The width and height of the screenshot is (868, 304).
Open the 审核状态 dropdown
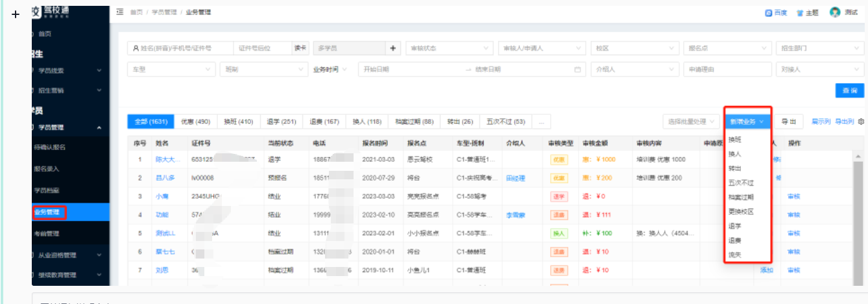click(449, 49)
